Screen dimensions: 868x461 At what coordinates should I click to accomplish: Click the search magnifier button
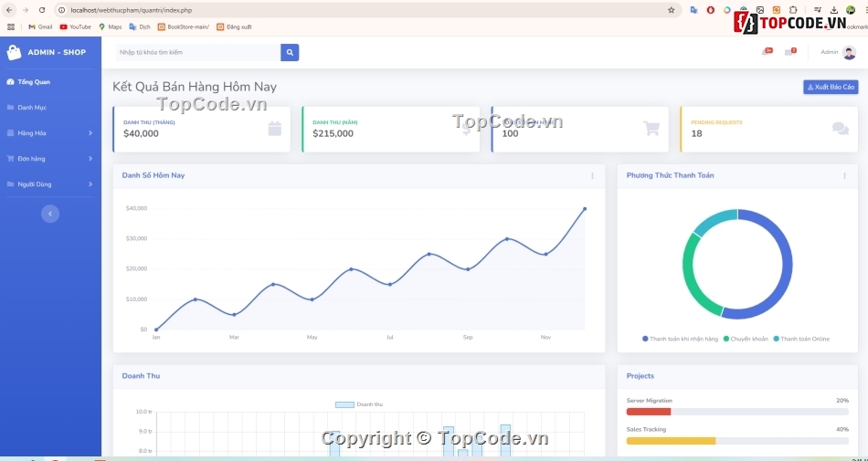290,53
